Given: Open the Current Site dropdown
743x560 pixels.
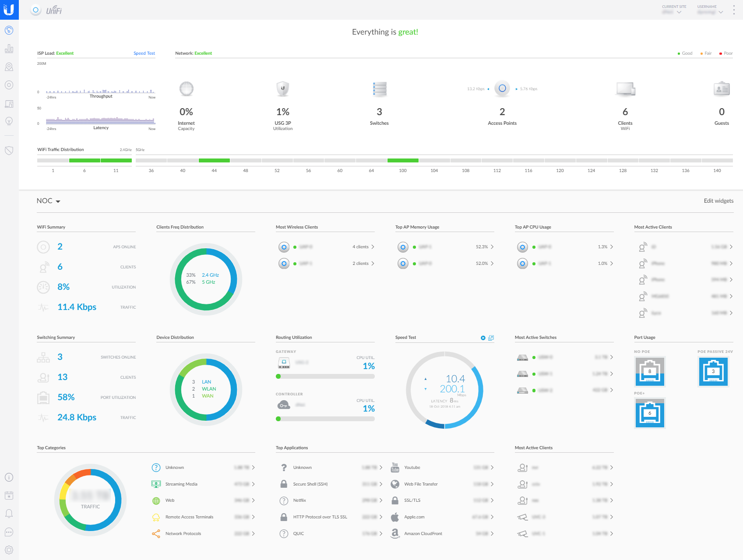Looking at the screenshot, I should 673,10.
